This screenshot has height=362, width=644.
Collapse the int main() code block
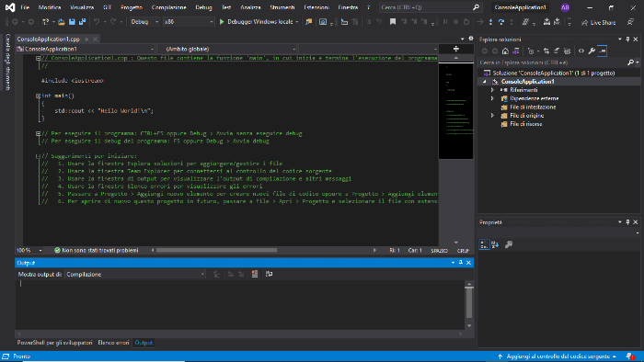(x=38, y=96)
